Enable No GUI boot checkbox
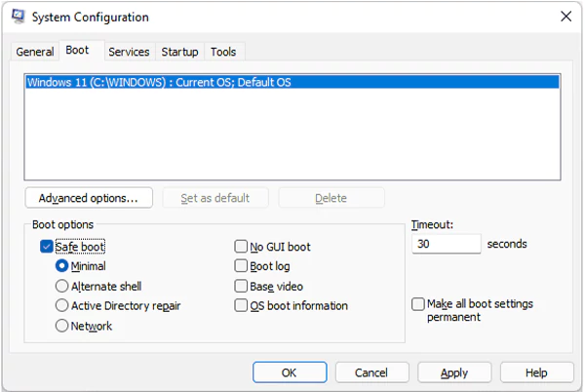This screenshot has height=392, width=585. pyautogui.click(x=241, y=246)
